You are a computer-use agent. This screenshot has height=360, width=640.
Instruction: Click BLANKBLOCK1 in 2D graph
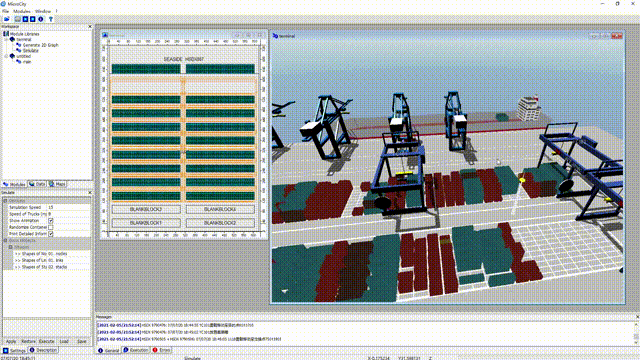pos(146,223)
